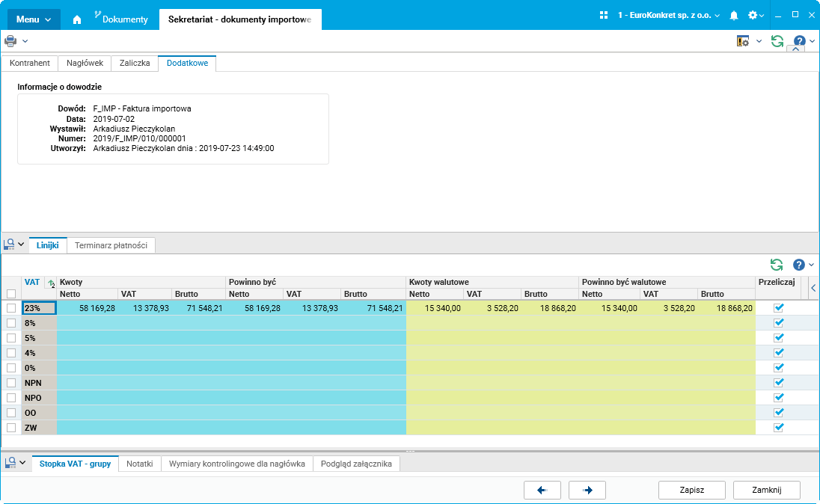
Task: Open the help icon above the VAT grid
Action: (x=798, y=265)
